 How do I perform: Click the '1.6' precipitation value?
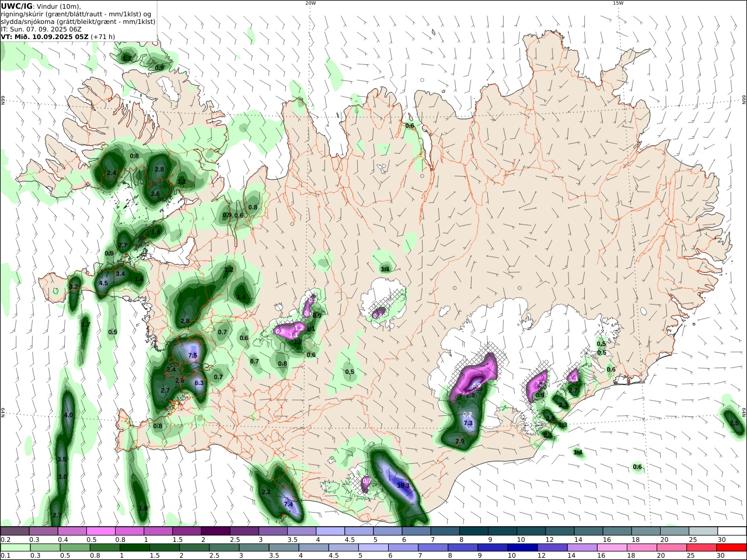click(x=156, y=232)
